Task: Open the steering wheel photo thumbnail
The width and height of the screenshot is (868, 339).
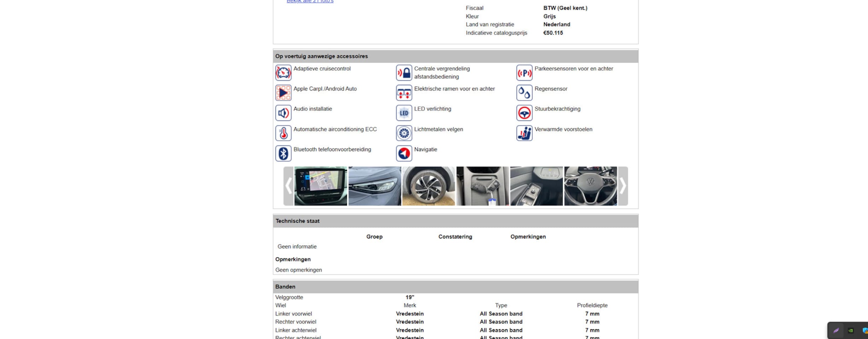Action: click(590, 186)
